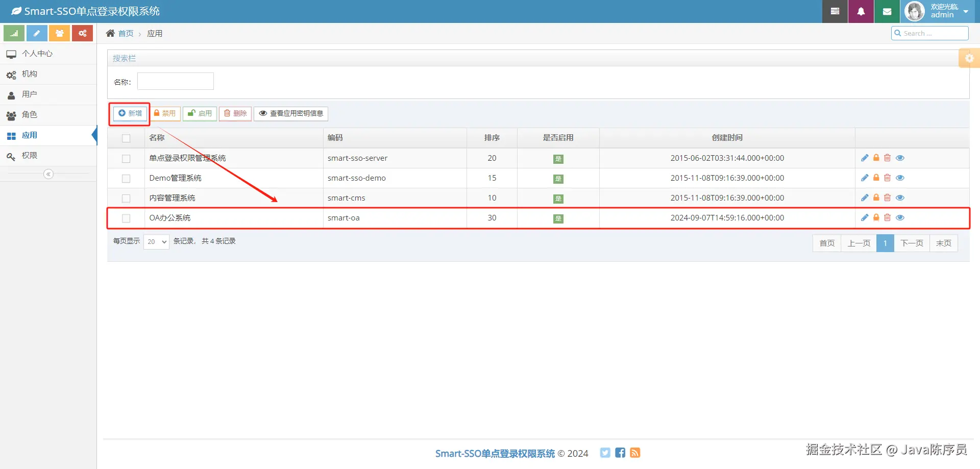Click the Facebook icon in footer
This screenshot has width=980, height=469.
pyautogui.click(x=620, y=453)
